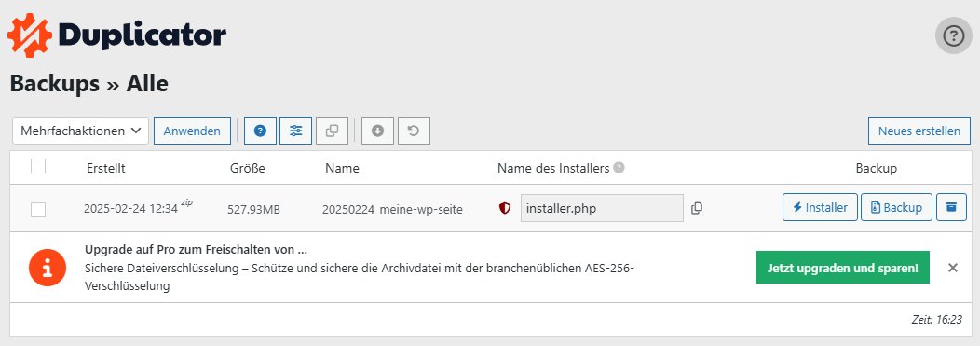Click the import download arrow toolbar icon
The height and width of the screenshot is (346, 980).
377,131
